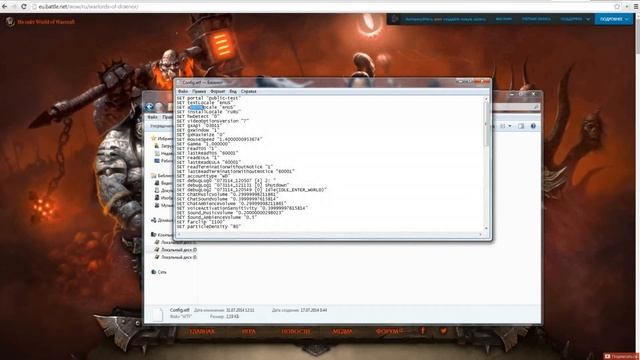Select Документы library in Explorer sidebar
The image size is (640, 360).
(x=165, y=190)
